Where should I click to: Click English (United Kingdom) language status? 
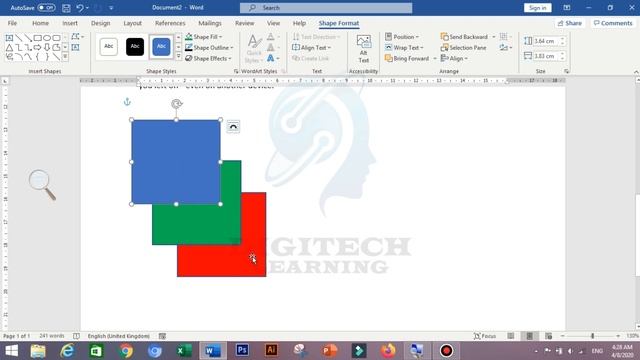[x=118, y=336]
